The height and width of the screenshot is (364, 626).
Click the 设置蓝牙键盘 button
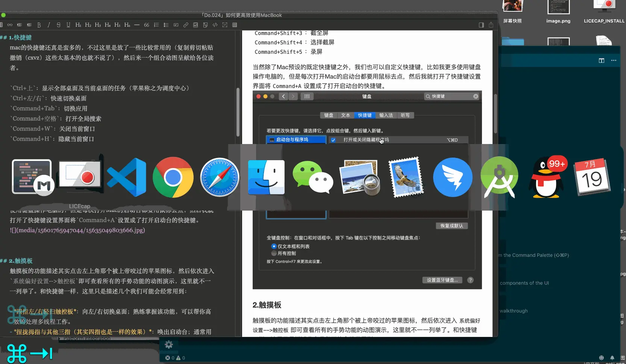pyautogui.click(x=442, y=280)
